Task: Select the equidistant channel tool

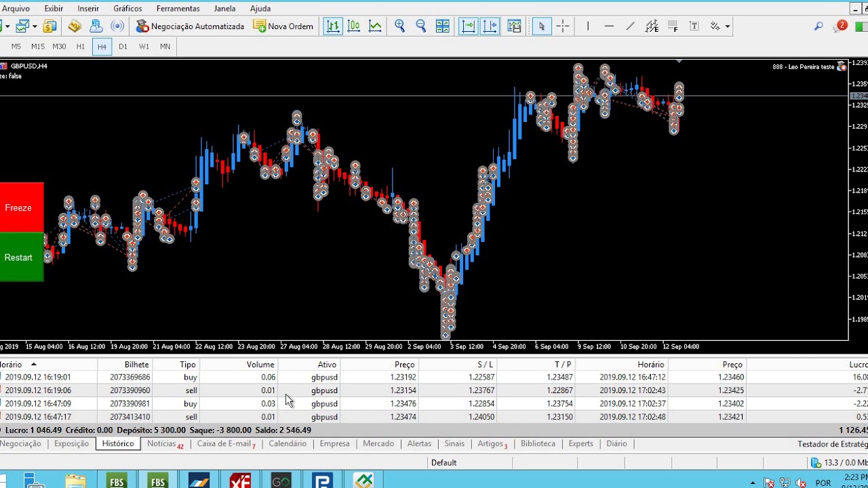Action: coord(652,26)
